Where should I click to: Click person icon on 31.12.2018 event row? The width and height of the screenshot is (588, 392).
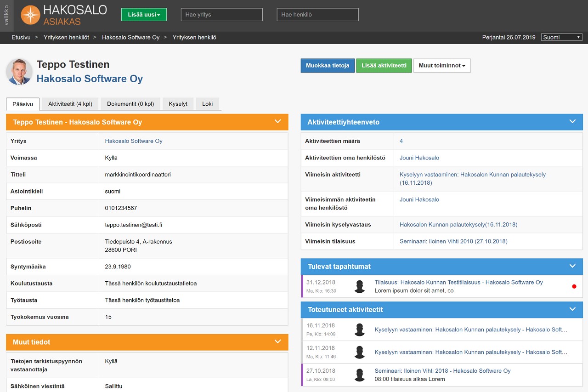(x=360, y=286)
